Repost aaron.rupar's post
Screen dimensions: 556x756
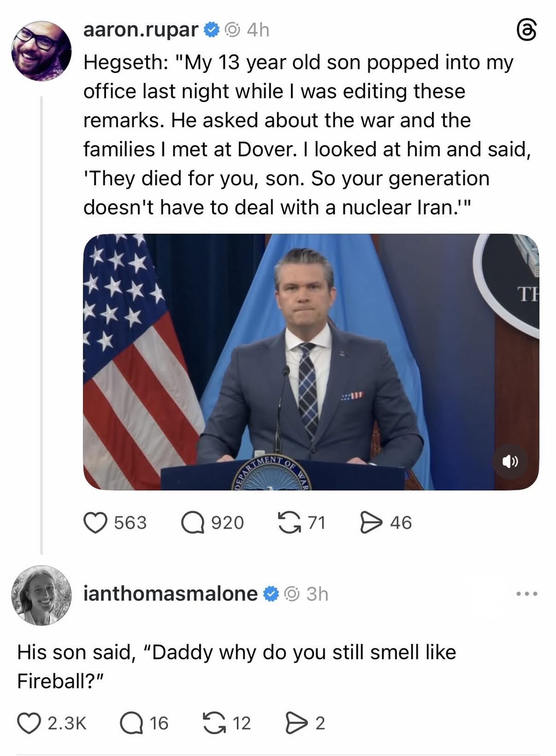[289, 522]
